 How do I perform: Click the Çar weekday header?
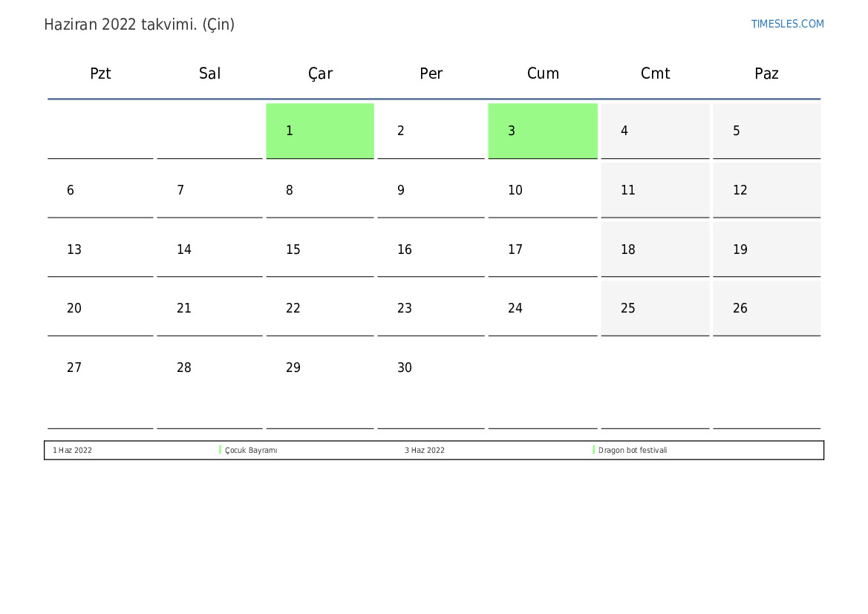click(x=320, y=74)
